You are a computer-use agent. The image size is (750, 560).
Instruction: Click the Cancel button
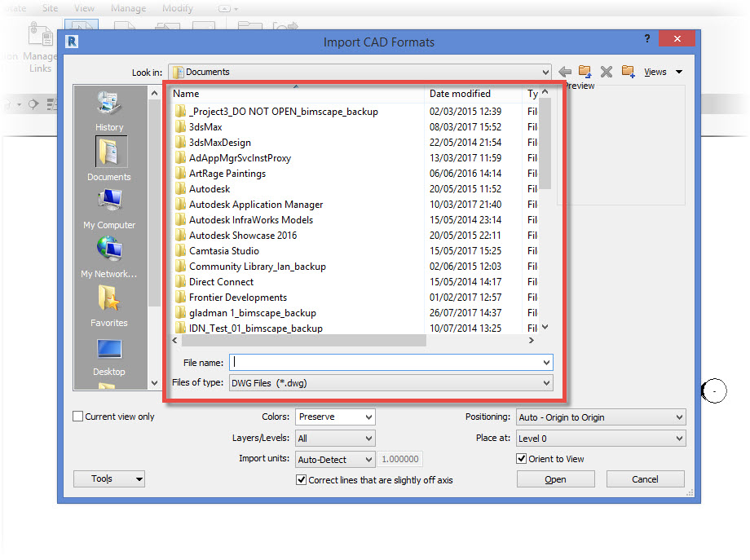(646, 479)
